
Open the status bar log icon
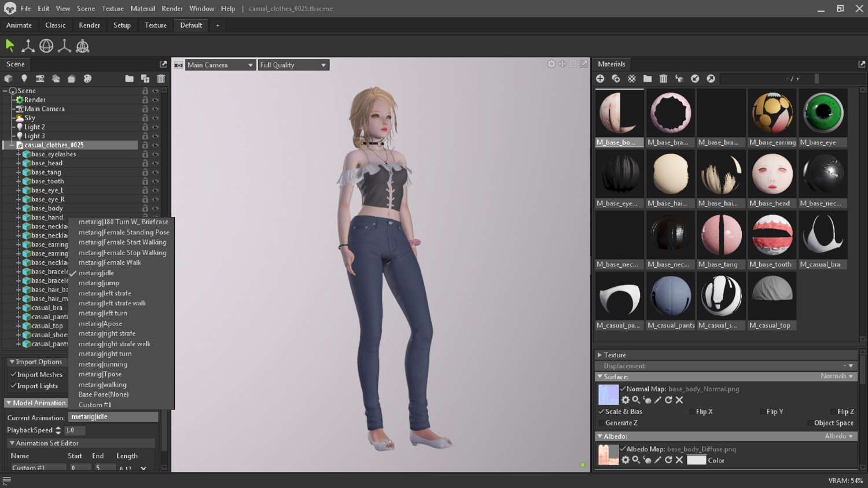[7, 480]
